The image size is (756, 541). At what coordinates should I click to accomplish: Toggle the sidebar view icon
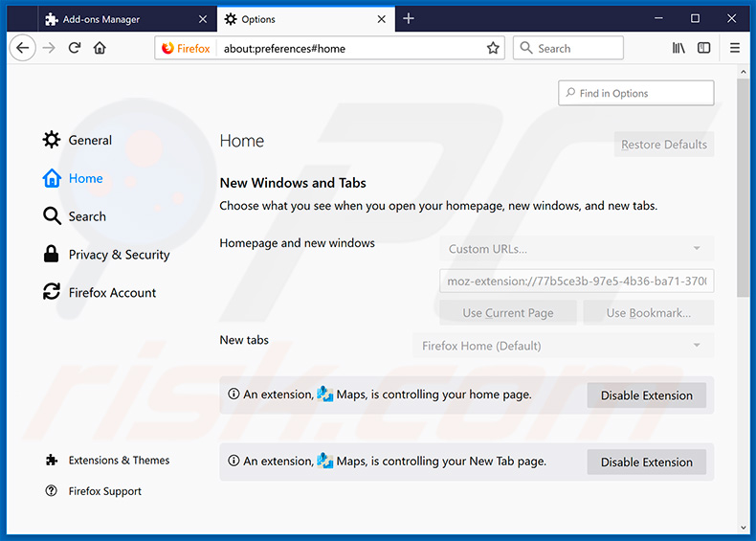click(x=704, y=48)
